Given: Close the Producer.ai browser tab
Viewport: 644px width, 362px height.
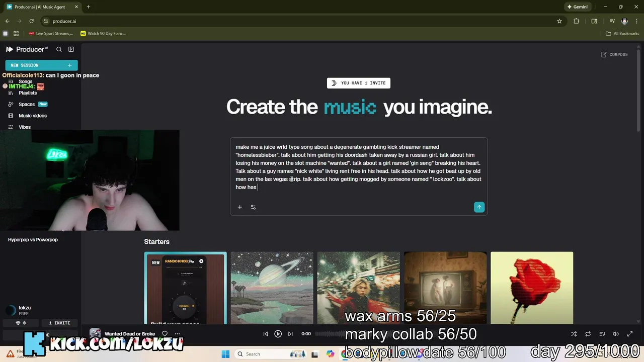Looking at the screenshot, I should 76,7.
